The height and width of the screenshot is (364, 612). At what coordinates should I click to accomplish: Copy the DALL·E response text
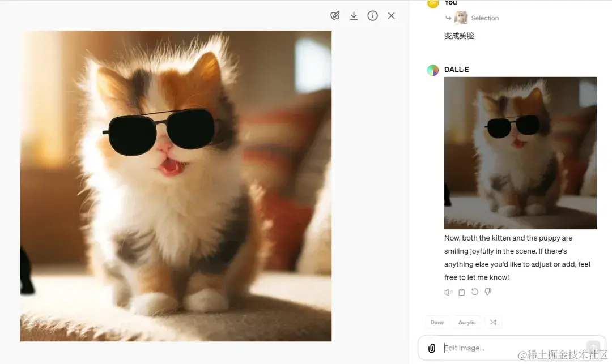point(461,292)
